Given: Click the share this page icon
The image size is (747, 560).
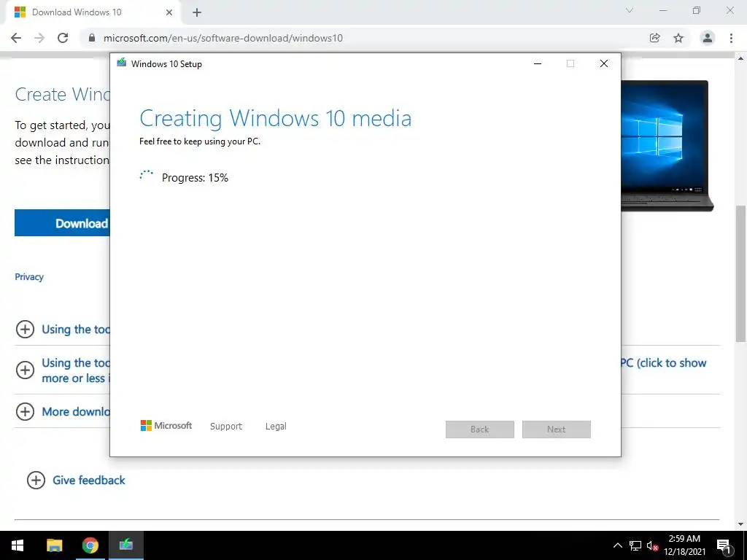Looking at the screenshot, I should (655, 38).
